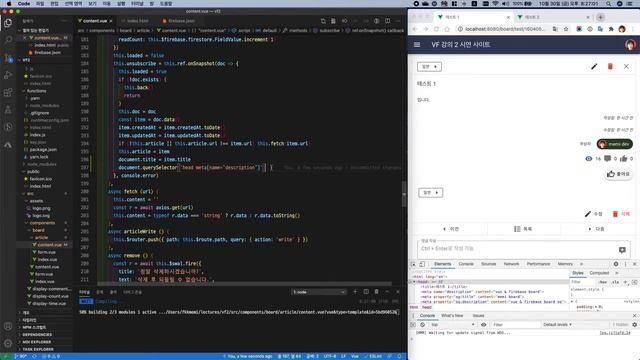Click the previous article button
Screen dimensions: 640x360
click(x=451, y=229)
